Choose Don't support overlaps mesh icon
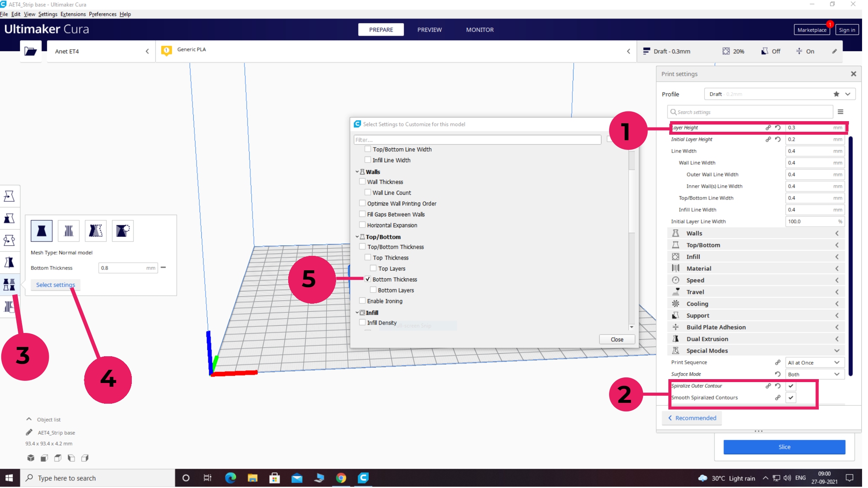This screenshot has height=488, width=868. click(x=122, y=231)
